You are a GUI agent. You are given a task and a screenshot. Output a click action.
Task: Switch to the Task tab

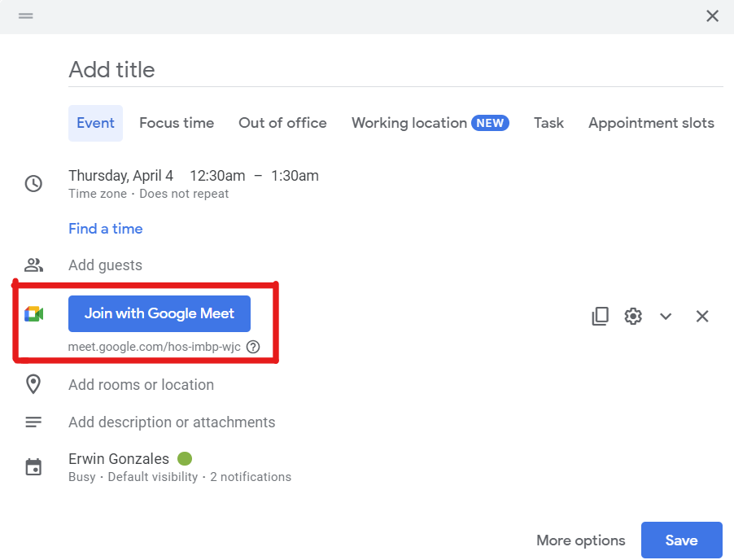pyautogui.click(x=548, y=123)
